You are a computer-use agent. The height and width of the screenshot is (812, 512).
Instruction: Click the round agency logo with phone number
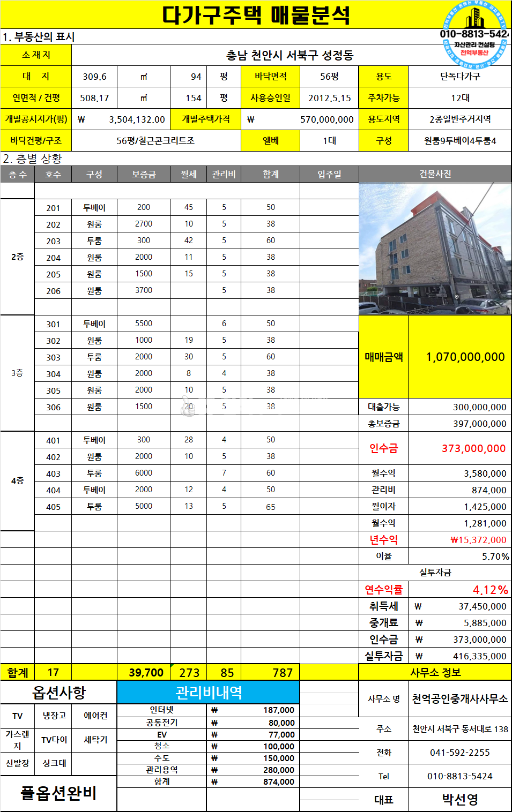pyautogui.click(x=475, y=35)
